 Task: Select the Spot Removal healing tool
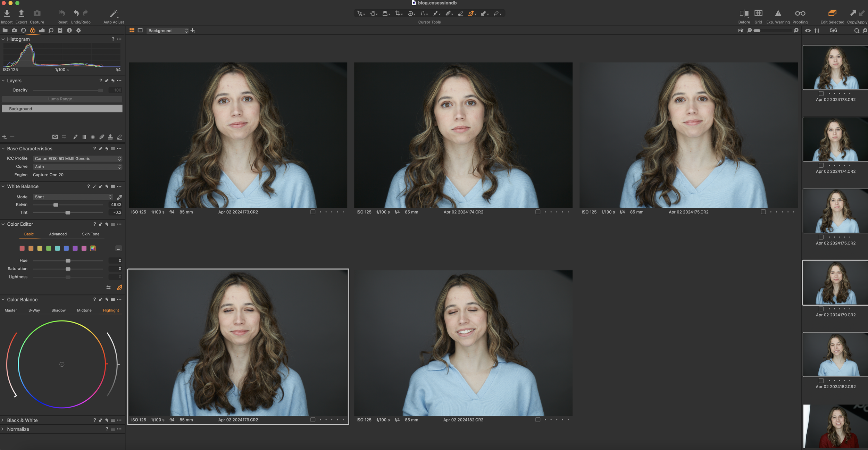tap(449, 13)
